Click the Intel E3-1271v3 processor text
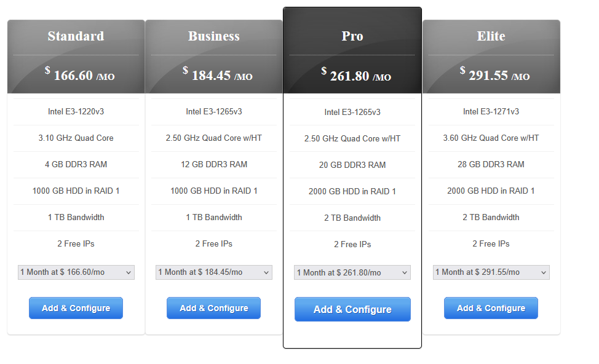Screen dimensions: 599x364 [x=491, y=112]
